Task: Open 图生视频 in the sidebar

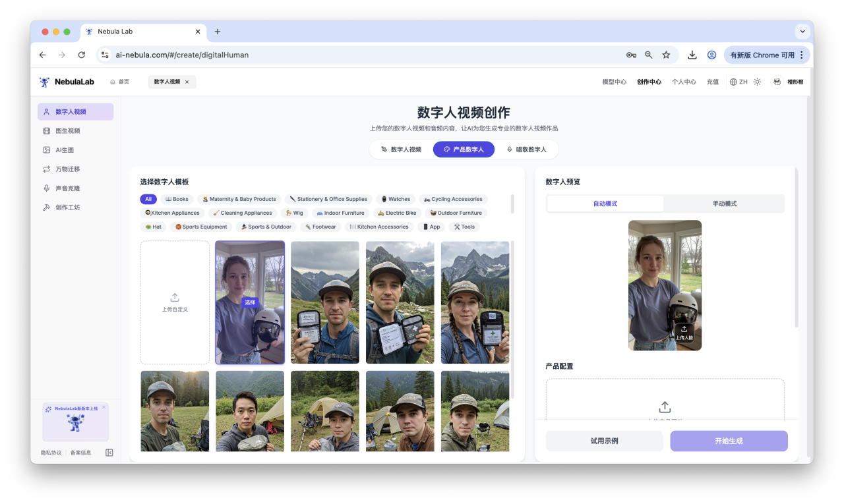Action: pos(67,131)
